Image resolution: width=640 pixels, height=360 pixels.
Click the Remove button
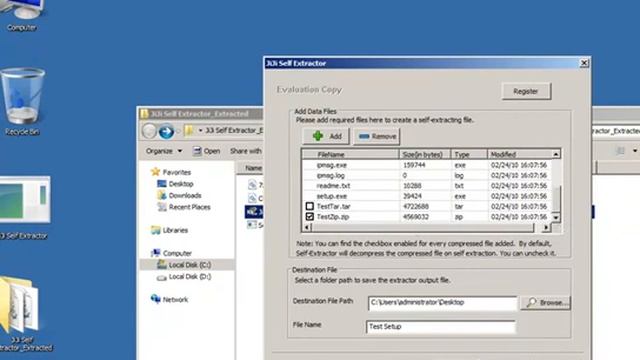click(x=377, y=136)
